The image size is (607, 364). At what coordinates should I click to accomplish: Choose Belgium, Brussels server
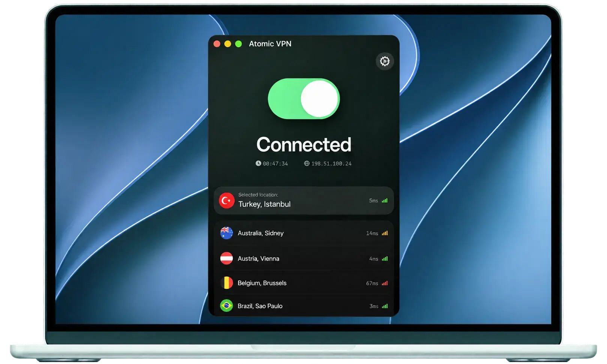(304, 283)
